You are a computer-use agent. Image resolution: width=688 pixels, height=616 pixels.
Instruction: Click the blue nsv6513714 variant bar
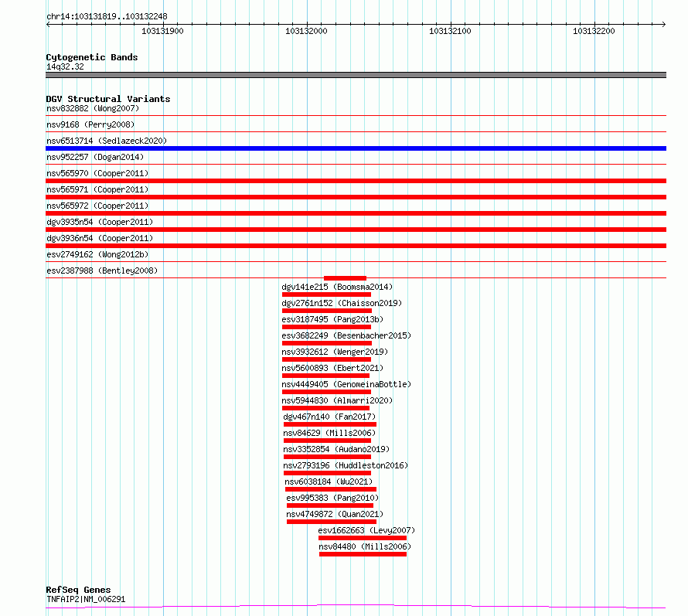(356, 148)
